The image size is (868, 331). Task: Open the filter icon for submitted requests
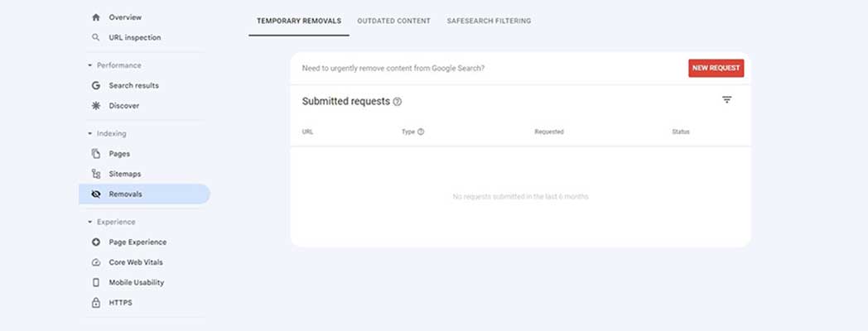point(726,100)
